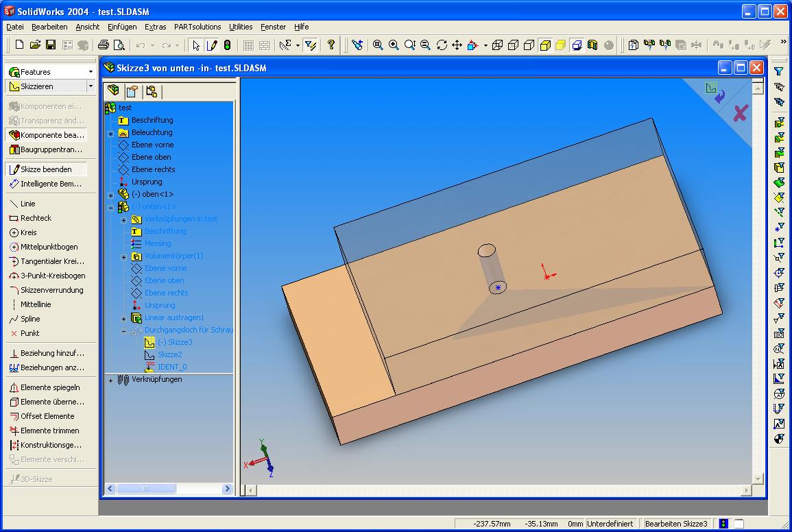This screenshot has width=792, height=532.
Task: Activate the rotate view tool
Action: click(x=441, y=45)
